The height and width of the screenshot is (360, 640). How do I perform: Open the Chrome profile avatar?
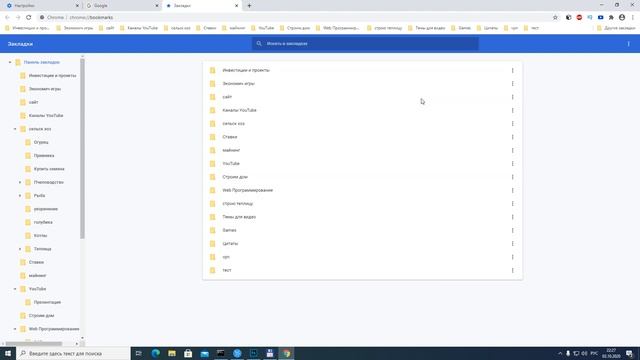click(622, 18)
